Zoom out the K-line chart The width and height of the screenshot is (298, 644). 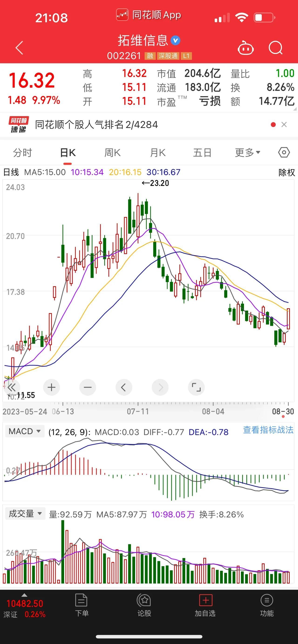(88, 387)
